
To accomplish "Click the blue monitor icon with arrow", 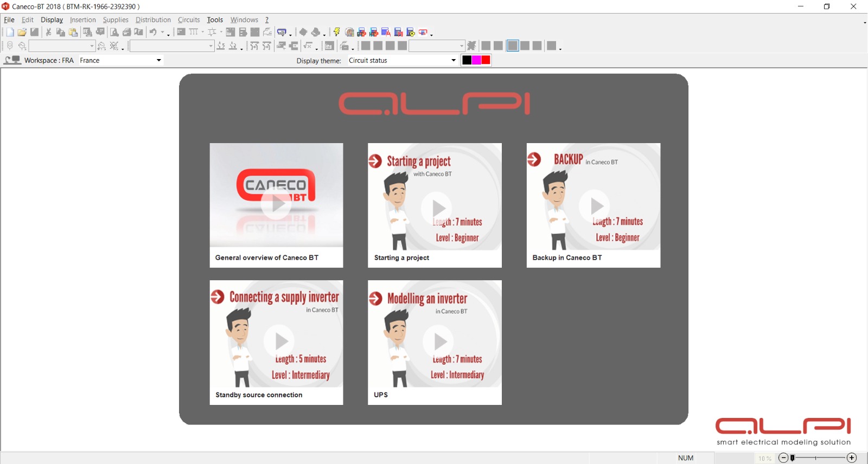I will pos(282,33).
